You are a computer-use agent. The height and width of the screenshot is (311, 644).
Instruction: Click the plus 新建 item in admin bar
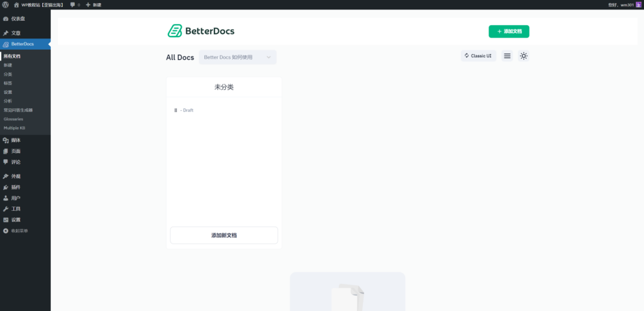[x=93, y=5]
